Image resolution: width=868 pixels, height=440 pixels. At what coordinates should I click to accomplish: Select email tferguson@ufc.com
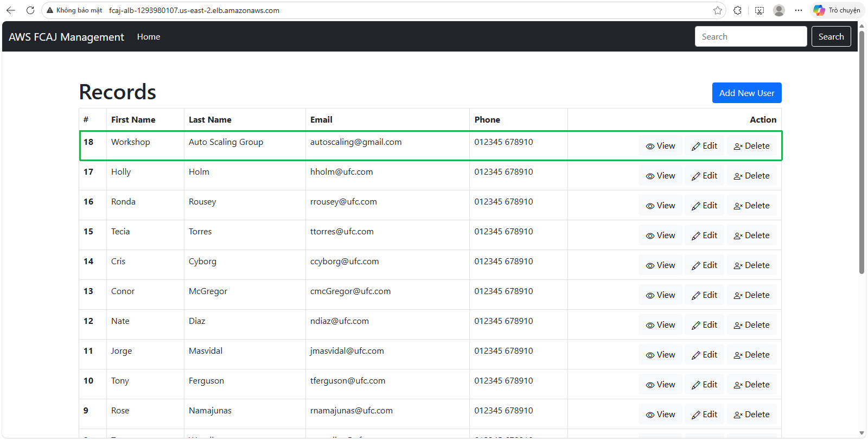[x=348, y=381]
